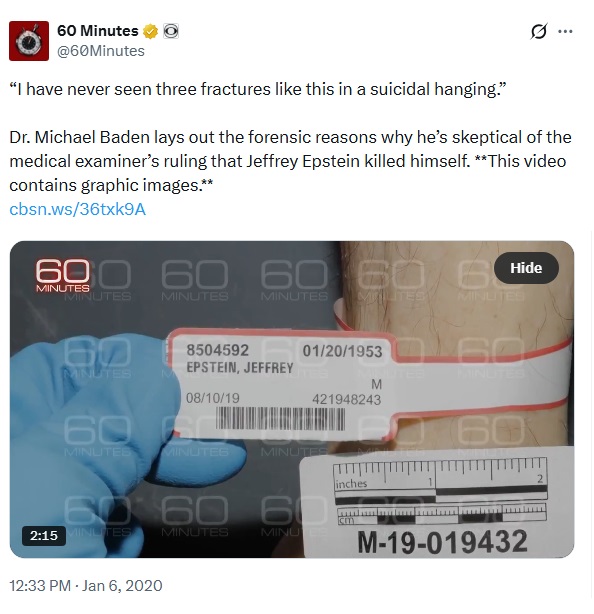Viewport: 594px width, 614px height.
Task: Open the 12:33 PM · Jan 6, 2020 timestamp
Action: 86,586
